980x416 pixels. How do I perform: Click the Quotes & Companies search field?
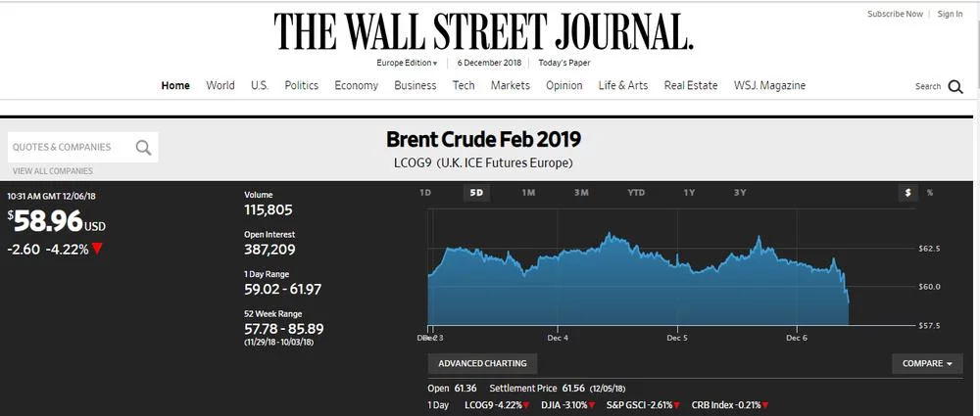point(67,148)
